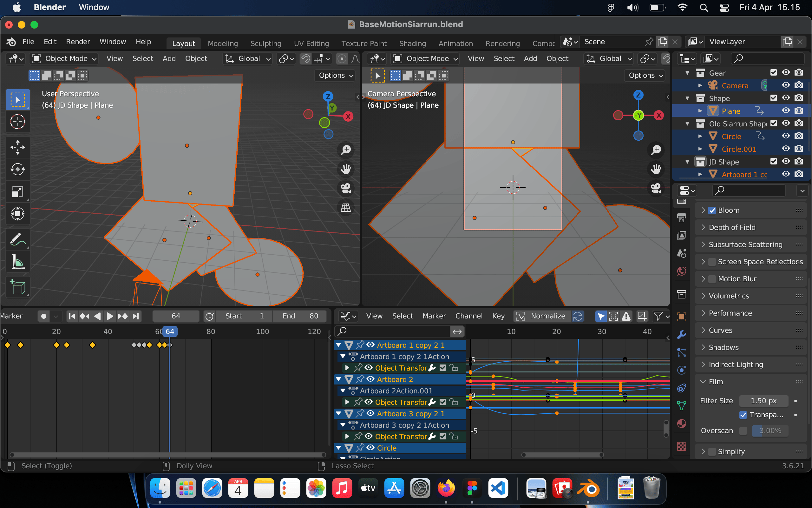The width and height of the screenshot is (812, 508).
Task: Switch to the Modeling workspace tab
Action: coord(223,43)
